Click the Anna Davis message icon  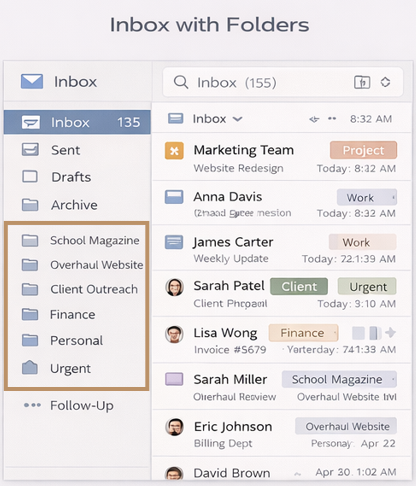point(174,197)
